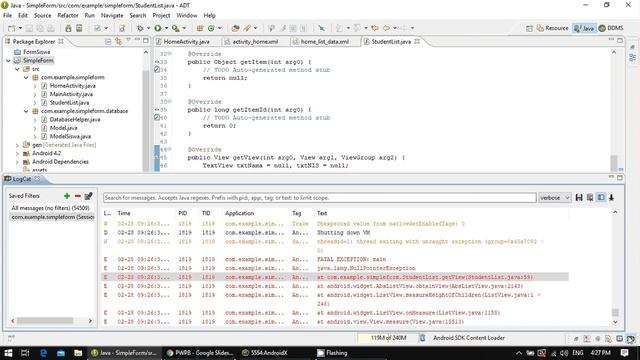Switch to the Resource perspective

pos(552,28)
